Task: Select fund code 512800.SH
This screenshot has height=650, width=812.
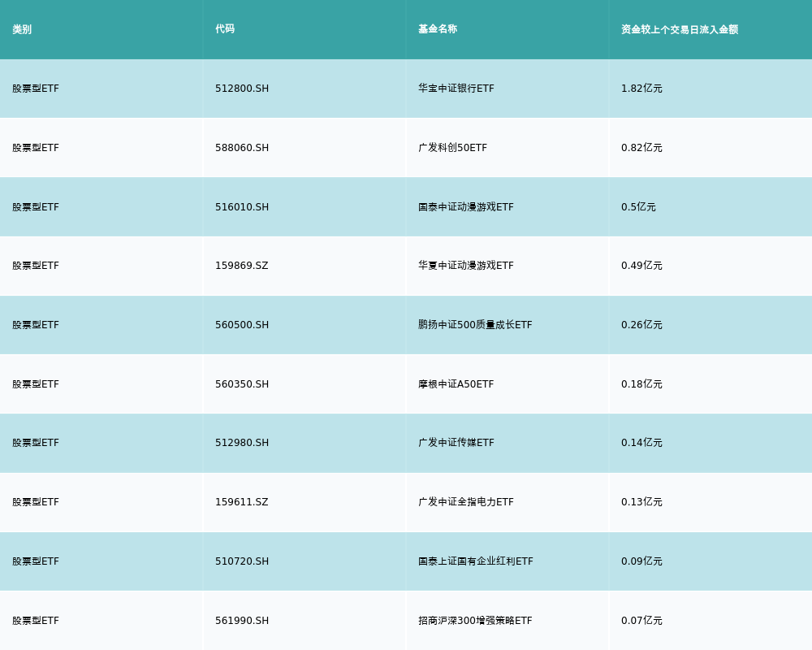Action: tap(242, 89)
